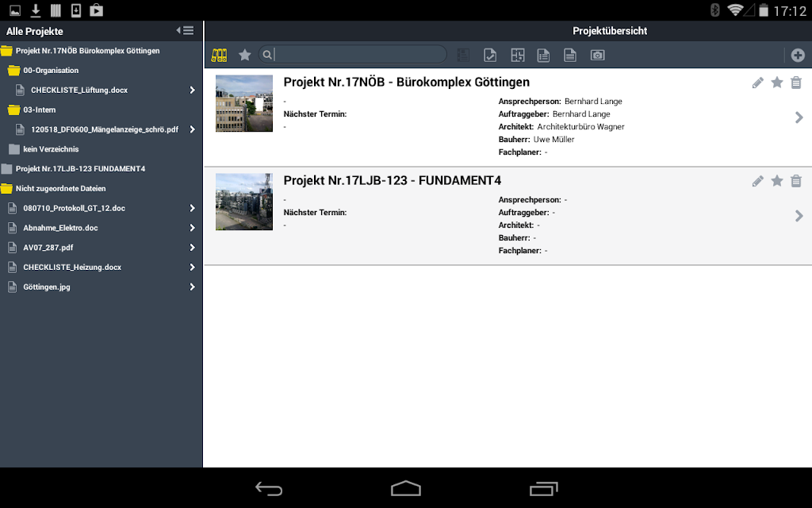Edit Bürokomplex Göttingen project with pencil
This screenshot has width=812, height=508.
pyautogui.click(x=757, y=83)
